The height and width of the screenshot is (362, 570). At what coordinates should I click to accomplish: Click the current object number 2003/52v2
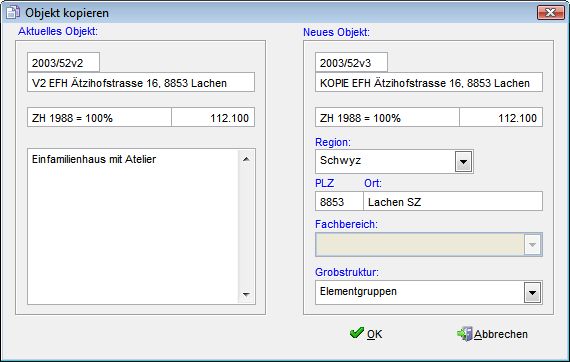click(63, 63)
